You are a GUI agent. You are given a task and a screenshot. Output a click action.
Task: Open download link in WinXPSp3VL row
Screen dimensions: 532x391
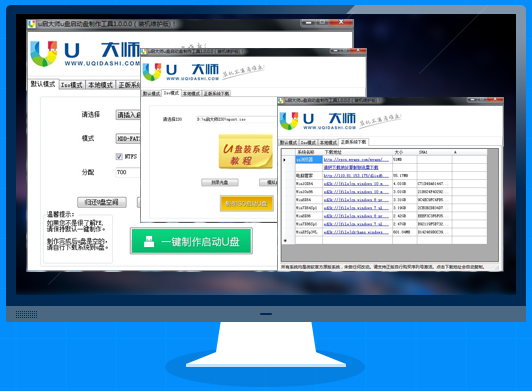pos(356,232)
